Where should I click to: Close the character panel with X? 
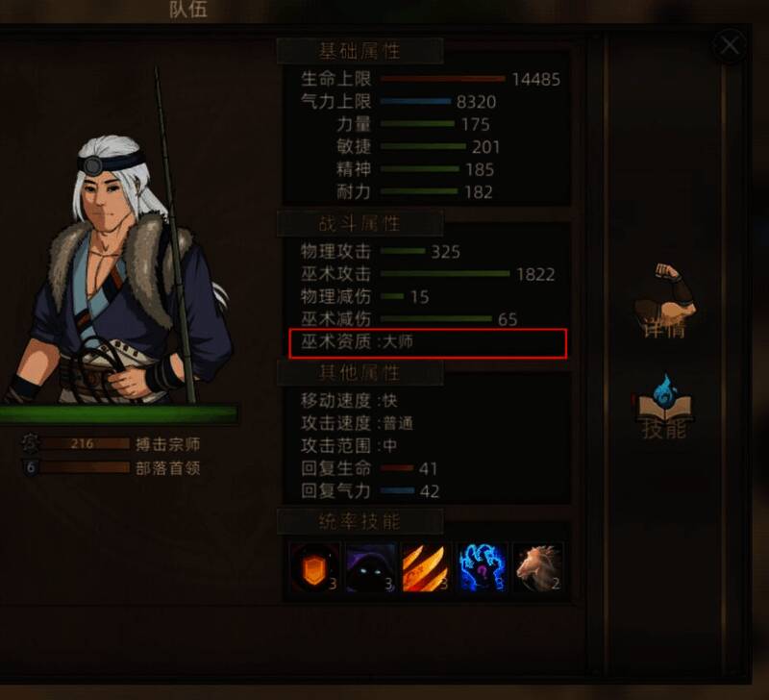[730, 45]
